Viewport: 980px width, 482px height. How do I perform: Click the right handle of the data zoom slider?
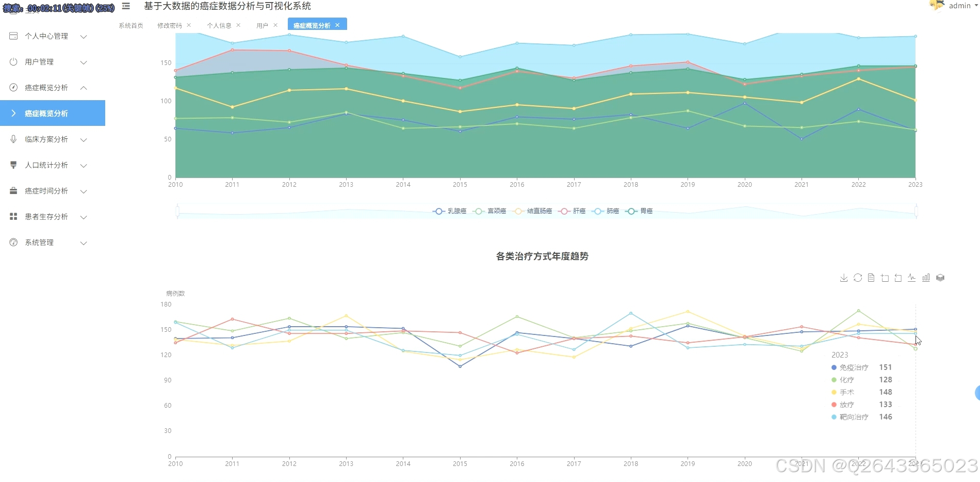coord(916,211)
